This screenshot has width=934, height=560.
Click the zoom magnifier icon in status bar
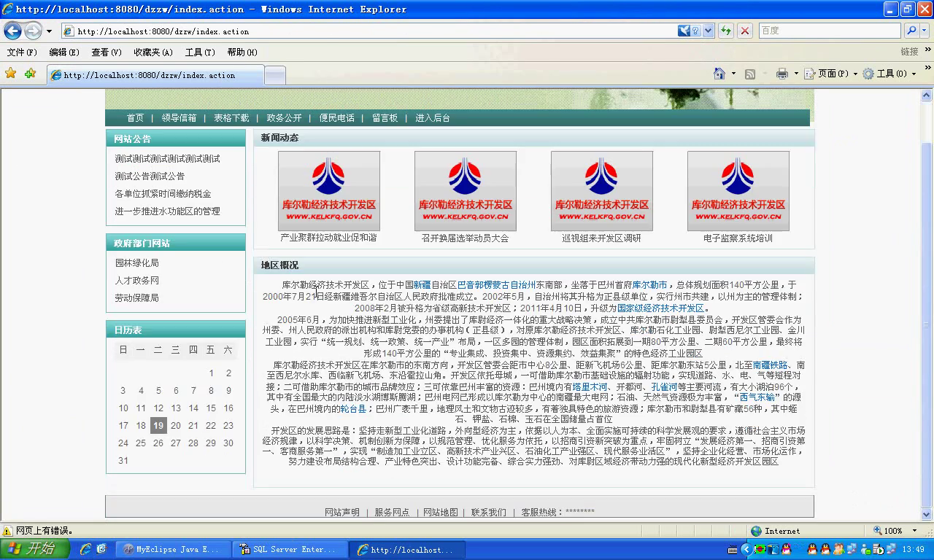tap(877, 531)
